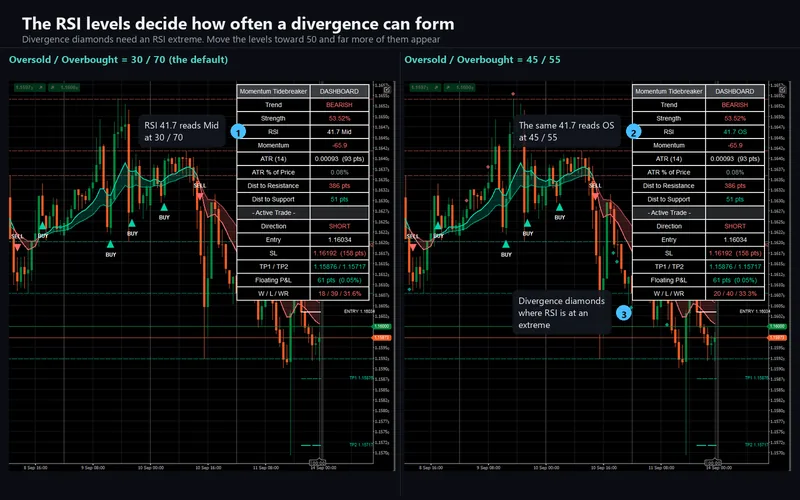The image size is (800, 500).
Task: Click the '18 / 39 / 31.6%' win-rate value
Action: coord(339,294)
